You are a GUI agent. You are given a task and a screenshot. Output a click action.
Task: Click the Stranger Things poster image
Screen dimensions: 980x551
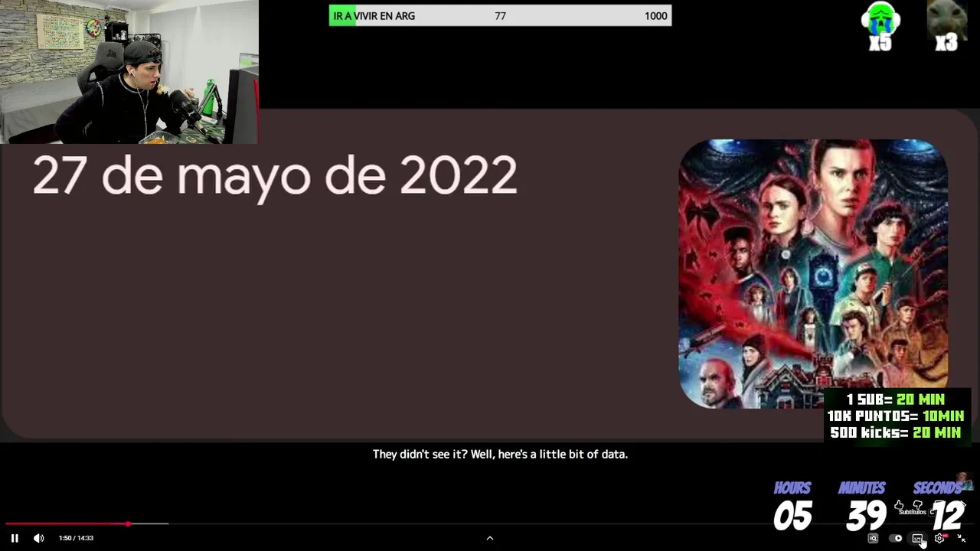(813, 274)
